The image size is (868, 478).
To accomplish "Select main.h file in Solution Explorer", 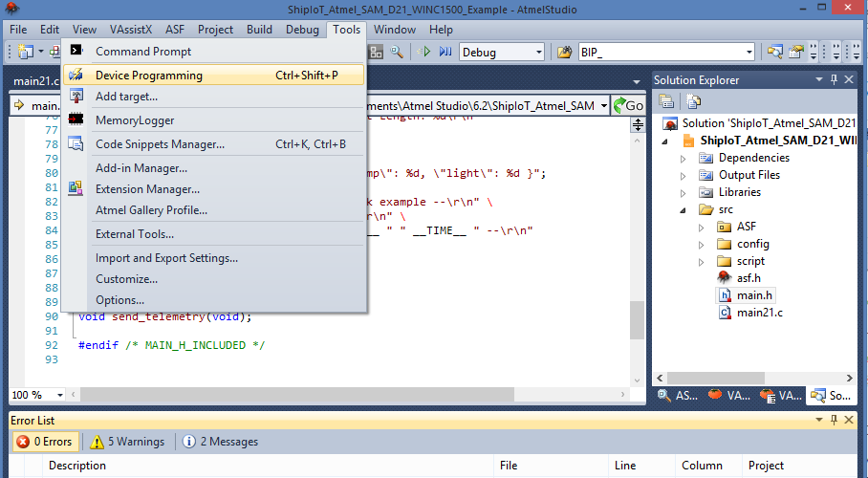I will (x=754, y=295).
